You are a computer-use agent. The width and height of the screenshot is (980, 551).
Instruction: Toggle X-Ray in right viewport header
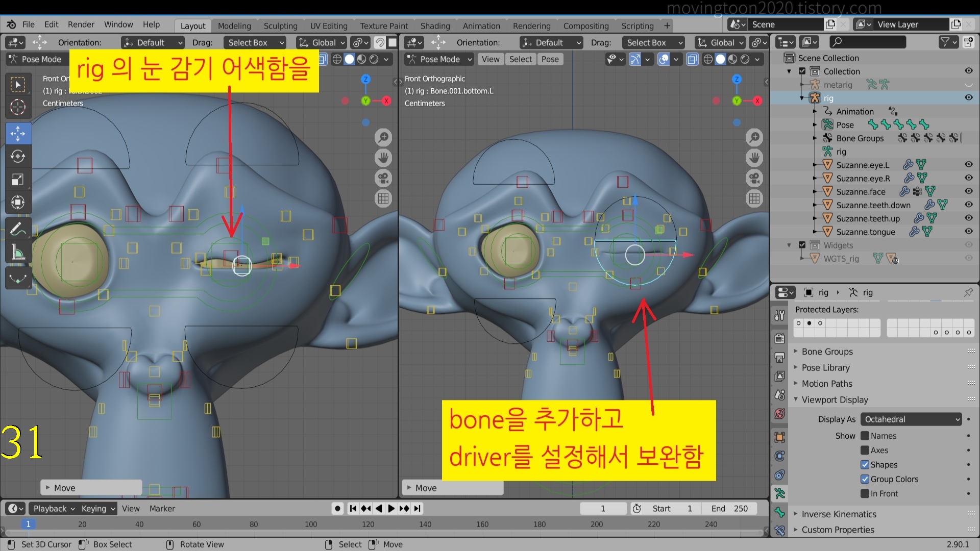point(692,59)
